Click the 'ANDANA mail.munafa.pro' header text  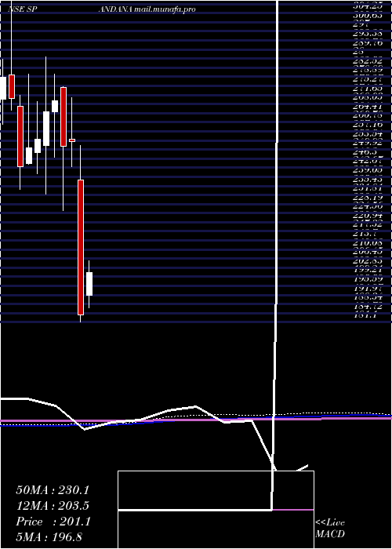(147, 9)
